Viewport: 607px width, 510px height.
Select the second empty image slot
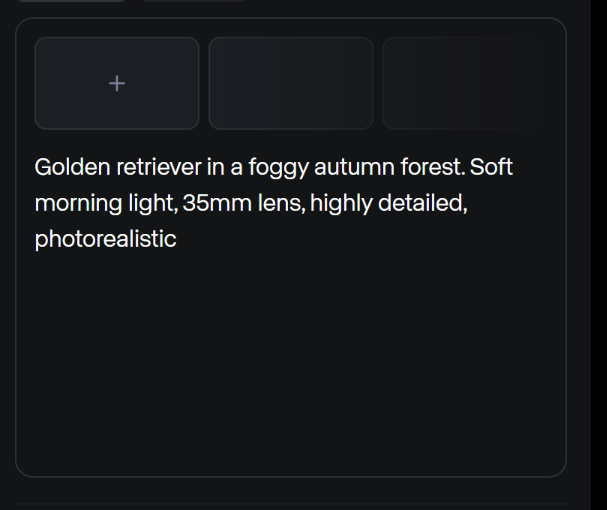tap(290, 84)
